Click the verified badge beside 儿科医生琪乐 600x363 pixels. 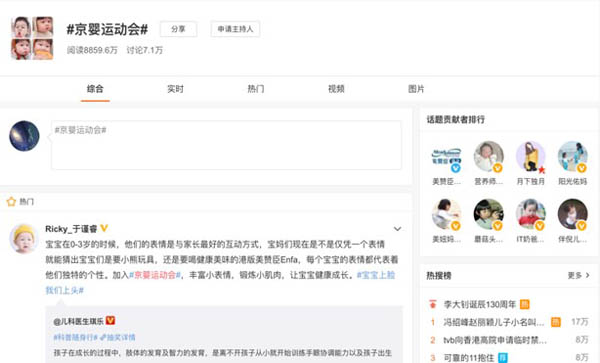pos(110,321)
